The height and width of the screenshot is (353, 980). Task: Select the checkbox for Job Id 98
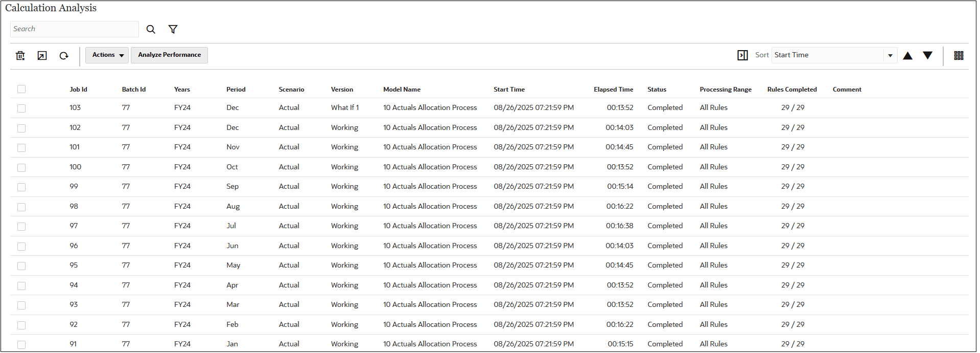click(21, 207)
